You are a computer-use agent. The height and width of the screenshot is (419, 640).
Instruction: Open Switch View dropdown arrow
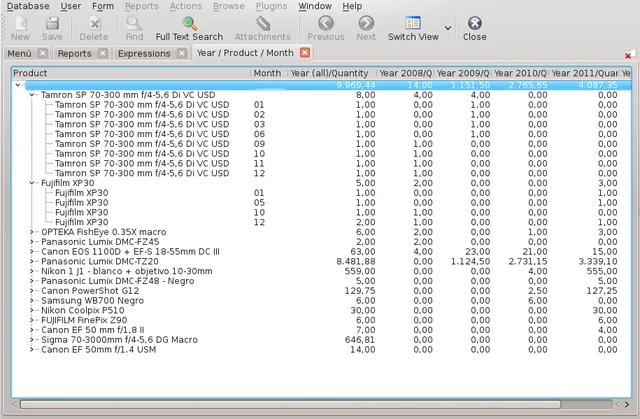pos(448,28)
